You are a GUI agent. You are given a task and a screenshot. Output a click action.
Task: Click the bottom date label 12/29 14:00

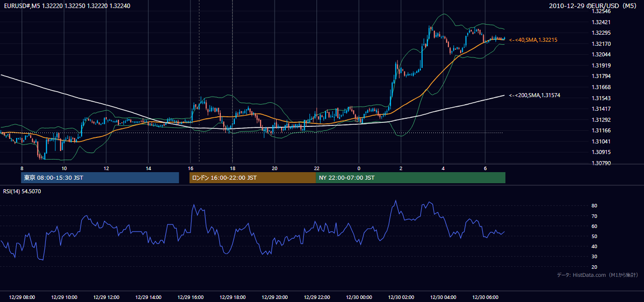tap(148, 297)
